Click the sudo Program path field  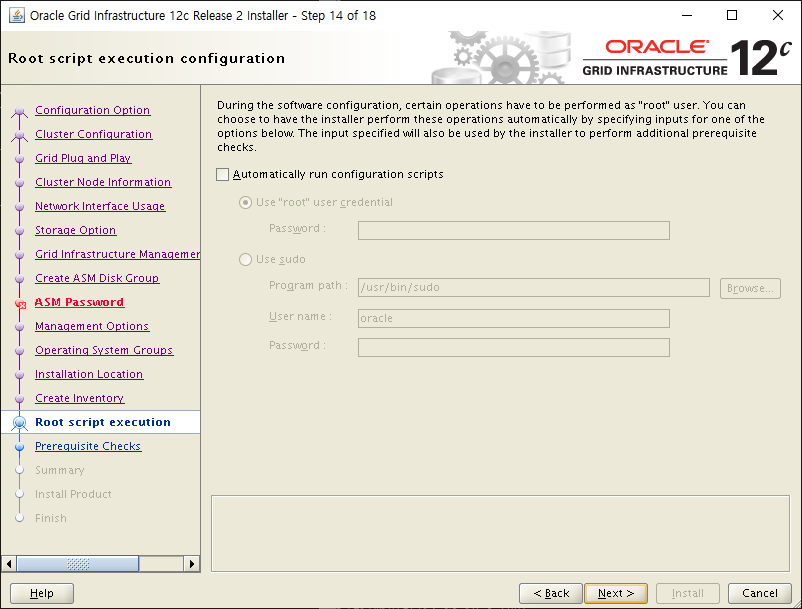[533, 287]
